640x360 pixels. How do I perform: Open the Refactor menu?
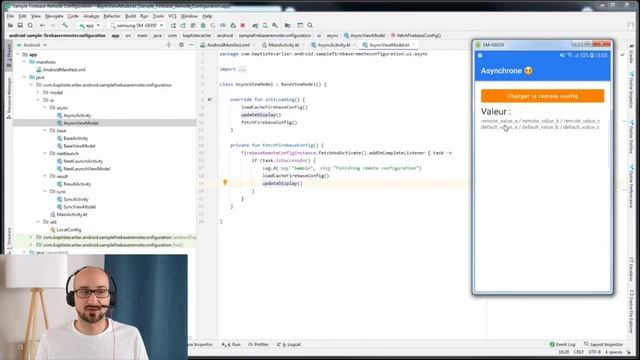(x=111, y=16)
